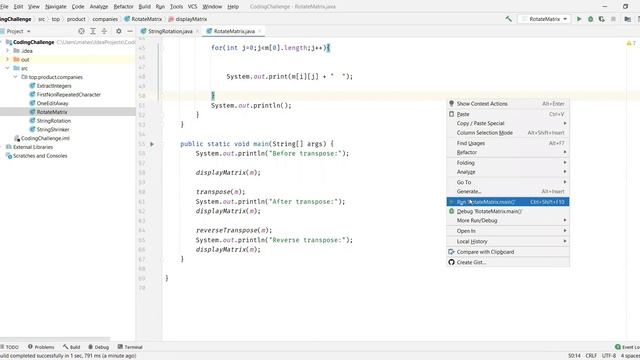
Task: Click the line:column position indicator
Action: tap(574, 356)
